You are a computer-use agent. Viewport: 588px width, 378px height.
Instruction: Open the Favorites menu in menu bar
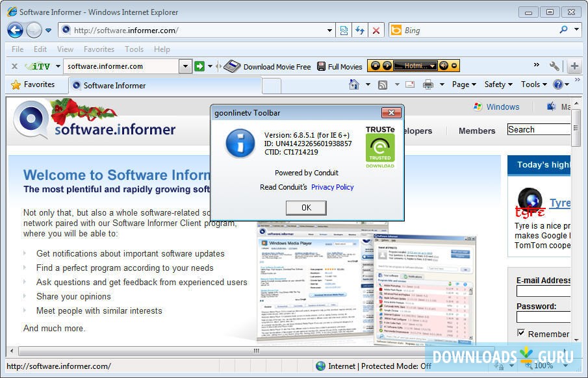[x=99, y=49]
